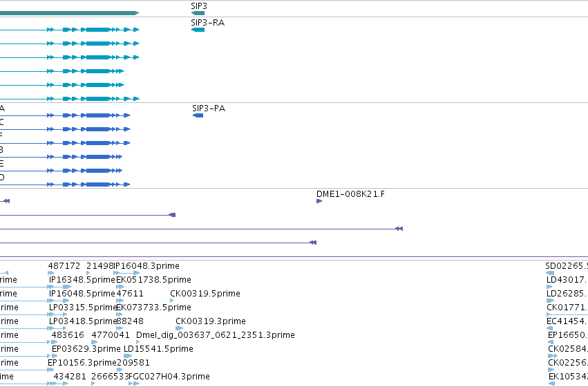Select the SIP3-RA transcript arrow glyph
This screenshot has height=387, width=588.
(x=198, y=30)
